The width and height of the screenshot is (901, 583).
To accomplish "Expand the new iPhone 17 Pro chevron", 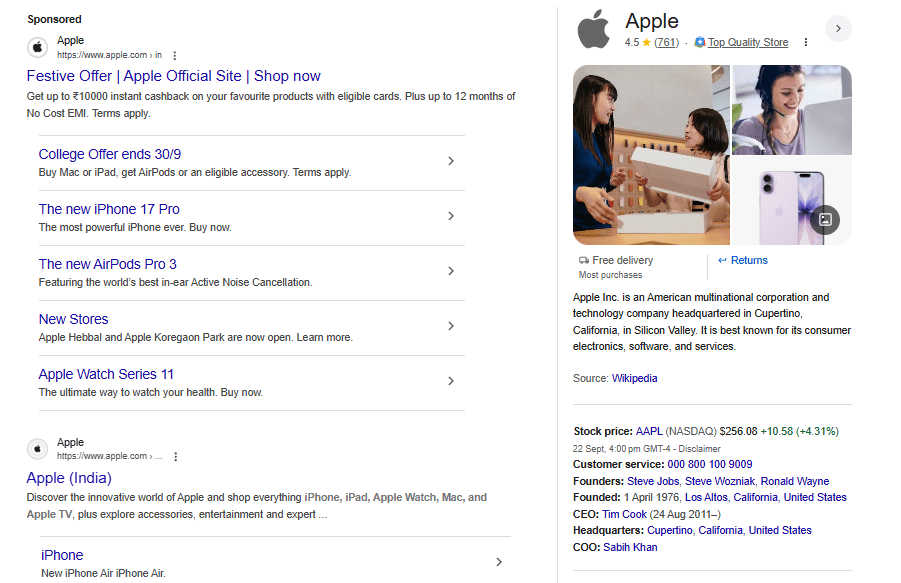I will [x=451, y=217].
